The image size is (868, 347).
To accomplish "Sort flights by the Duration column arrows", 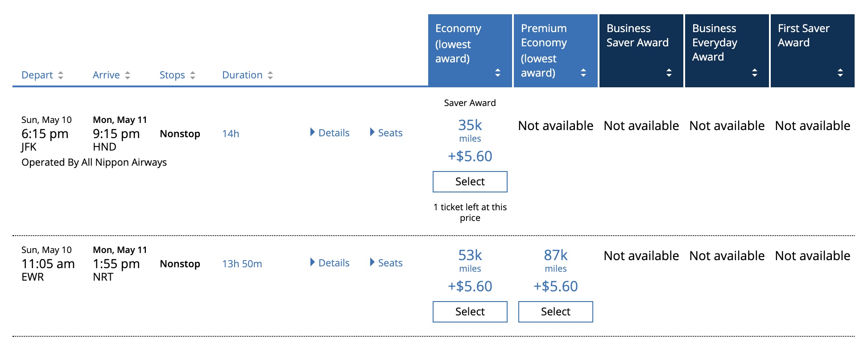I will coord(270,75).
